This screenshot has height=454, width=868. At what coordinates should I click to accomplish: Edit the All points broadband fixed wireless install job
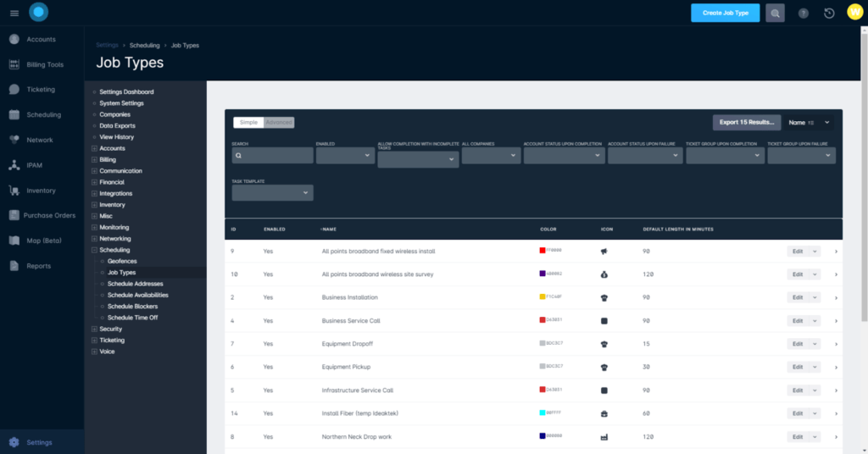[x=797, y=251]
